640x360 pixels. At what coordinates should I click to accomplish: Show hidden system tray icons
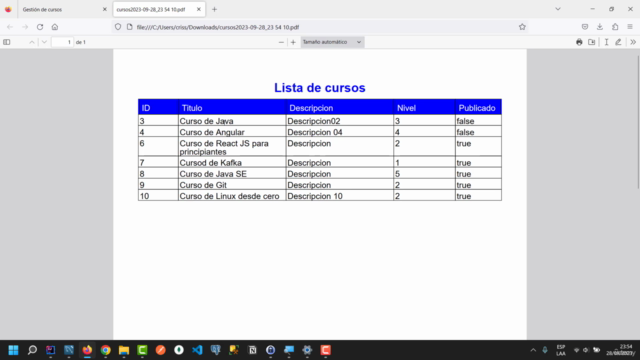[533, 350]
